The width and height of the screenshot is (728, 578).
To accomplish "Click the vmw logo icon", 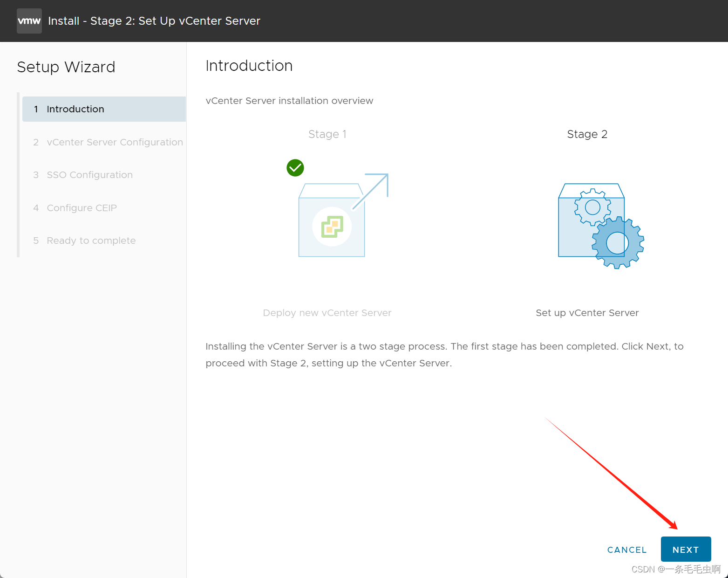I will coord(29,21).
